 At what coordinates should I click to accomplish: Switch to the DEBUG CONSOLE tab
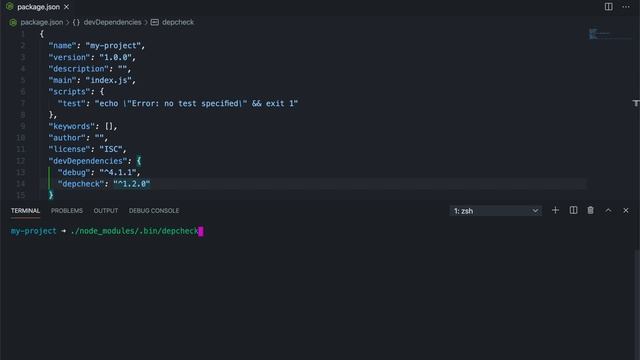tap(154, 211)
